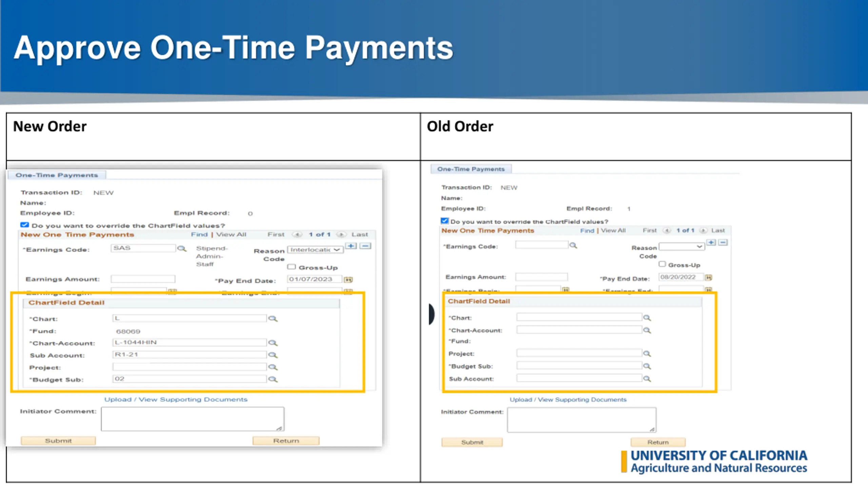Look up Budget Sub in New Order
Viewport: 868px width, 488px height.
273,380
